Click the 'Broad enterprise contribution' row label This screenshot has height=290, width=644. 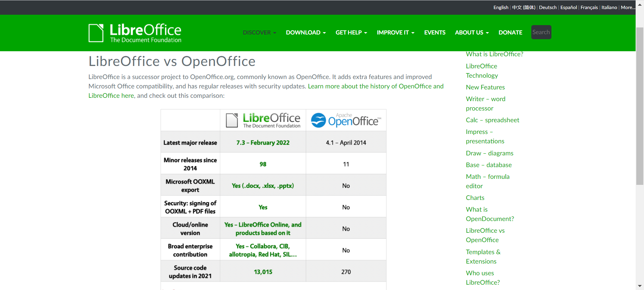[190, 250]
